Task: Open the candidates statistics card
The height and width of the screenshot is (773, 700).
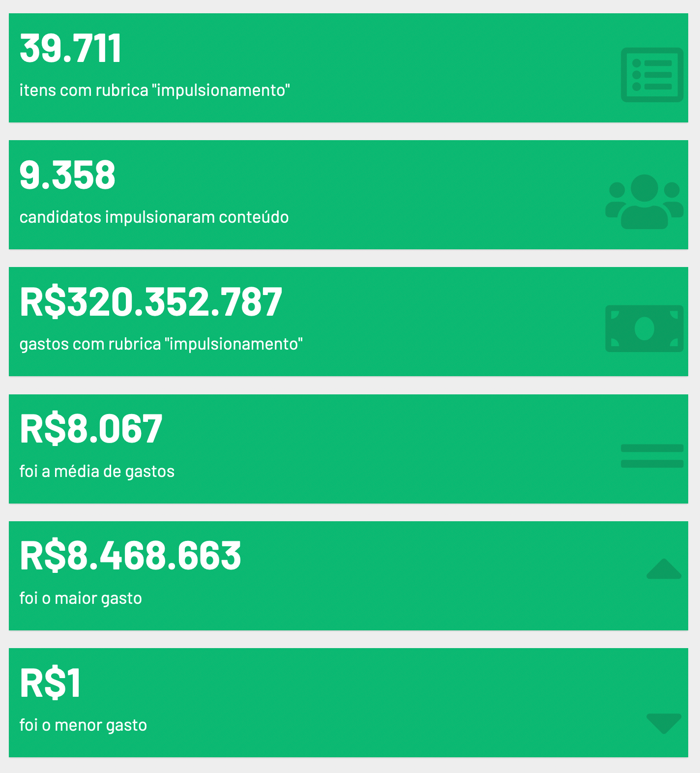Action: pos(349,195)
